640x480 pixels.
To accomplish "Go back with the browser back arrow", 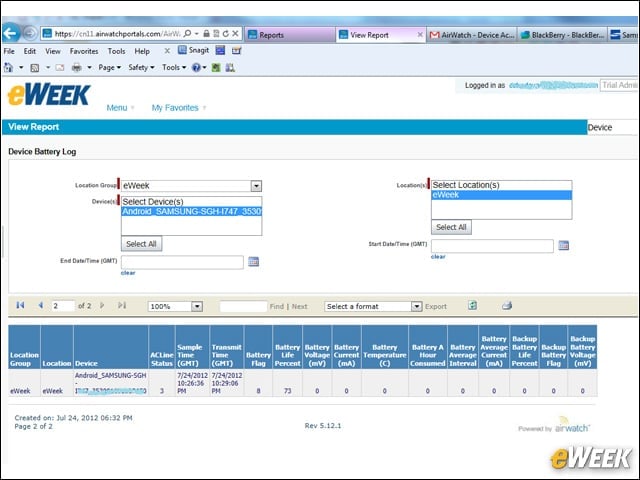I will click(x=11, y=33).
